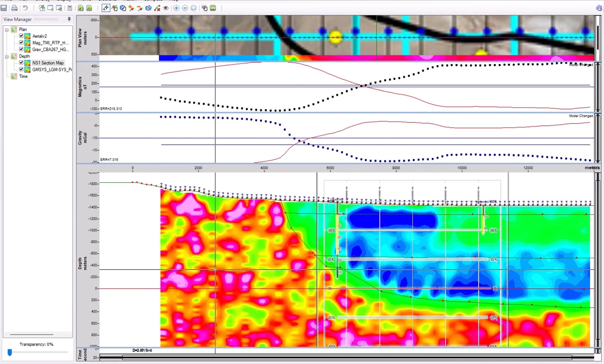Viewport: 604px width, 364px height.
Task: Click the Save icon in toolbar
Action: [4, 8]
